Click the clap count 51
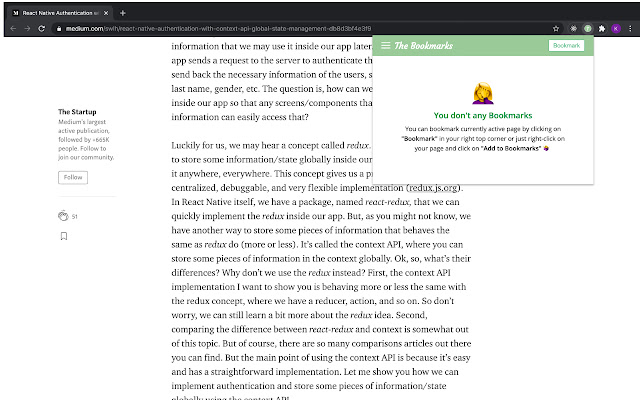The width and height of the screenshot is (640, 400). click(x=75, y=217)
